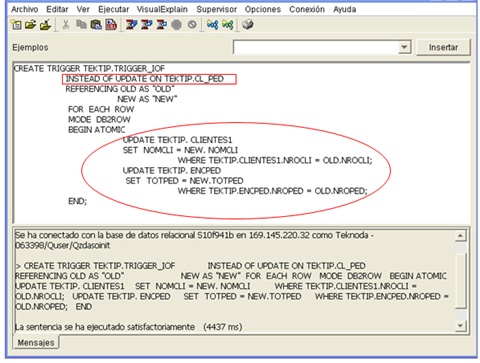The width and height of the screenshot is (480, 363).
Task: Open the Ejecutar menu
Action: point(114,9)
